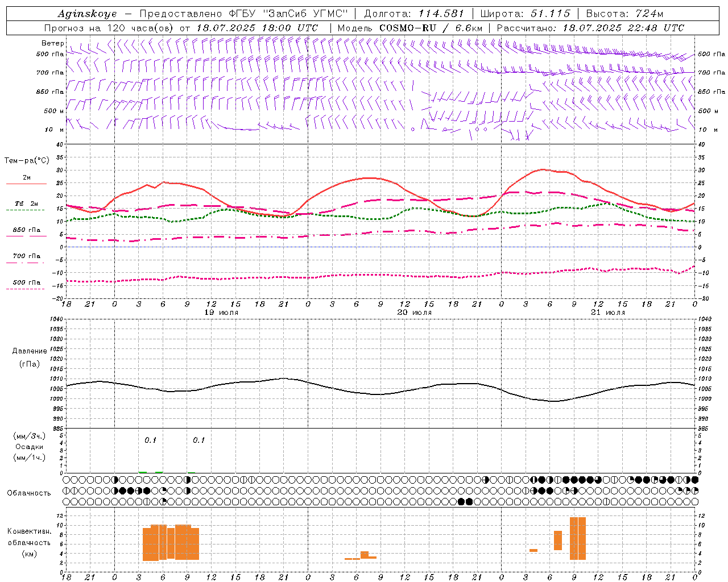Click the (мм/1ч.) precipitation unit label
Screen dimensions: 728x582
pos(30,458)
